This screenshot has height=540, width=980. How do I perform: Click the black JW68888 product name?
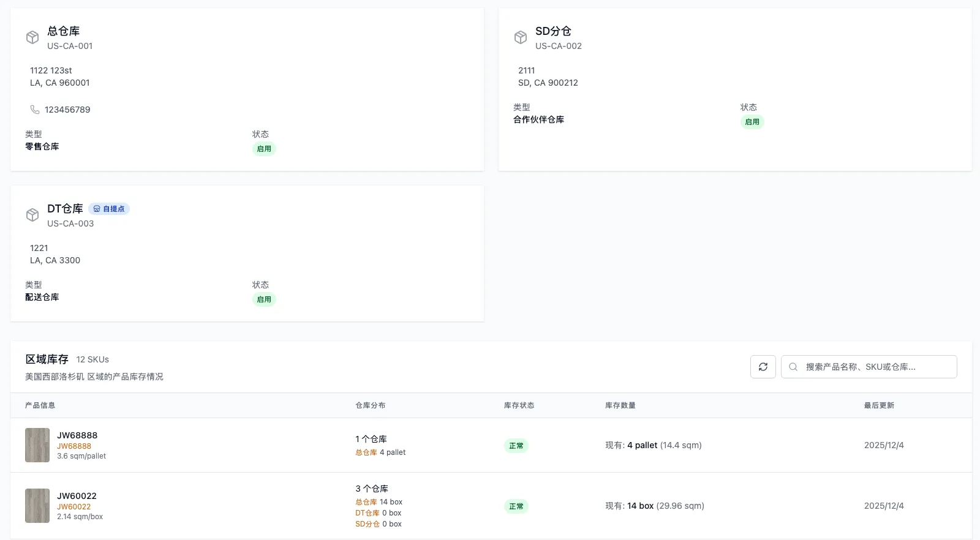click(x=77, y=435)
